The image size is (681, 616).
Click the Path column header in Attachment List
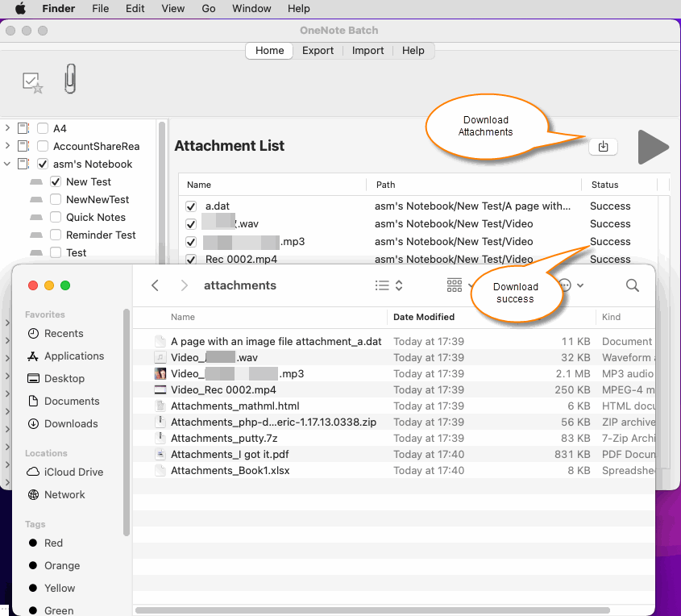(x=386, y=185)
